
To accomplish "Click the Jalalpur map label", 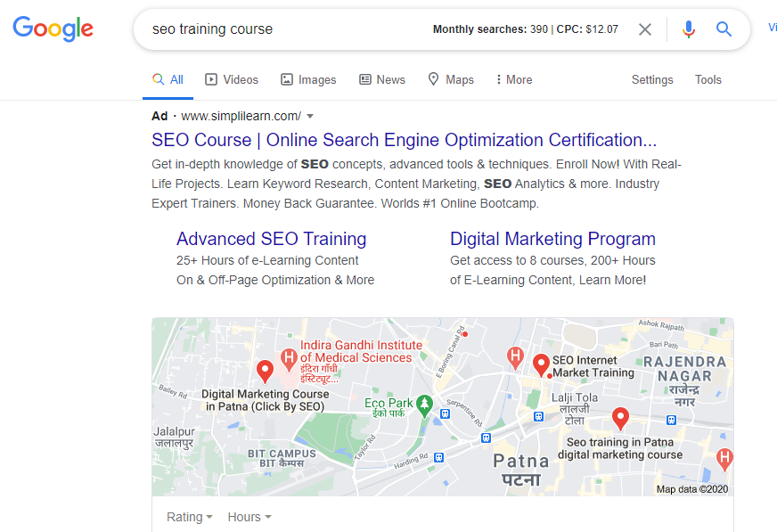I will tap(174, 437).
